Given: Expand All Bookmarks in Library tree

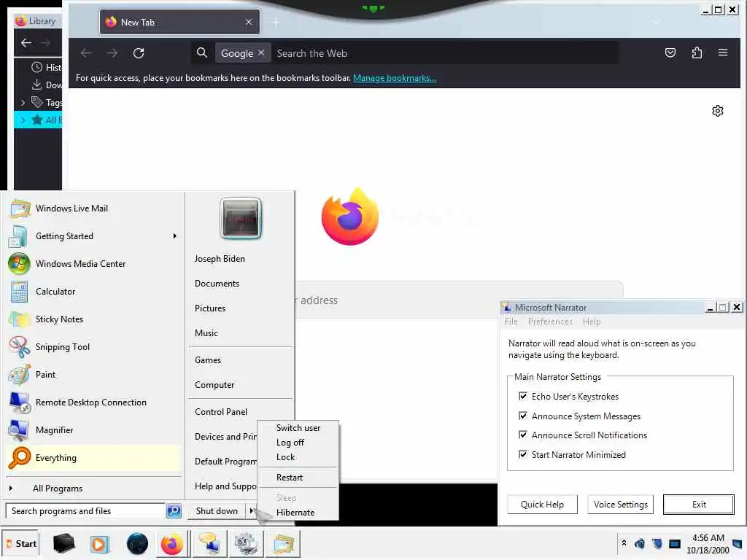Looking at the screenshot, I should 23,120.
